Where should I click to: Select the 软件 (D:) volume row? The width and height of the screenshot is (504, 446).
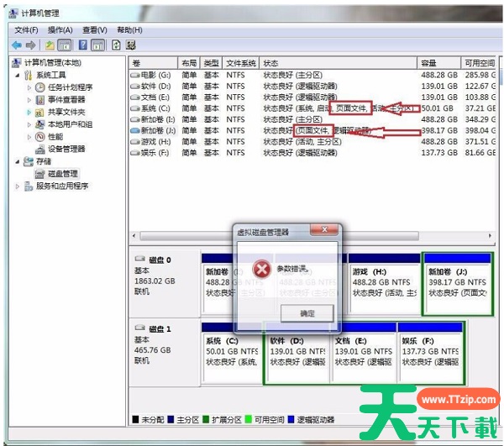pyautogui.click(x=312, y=87)
